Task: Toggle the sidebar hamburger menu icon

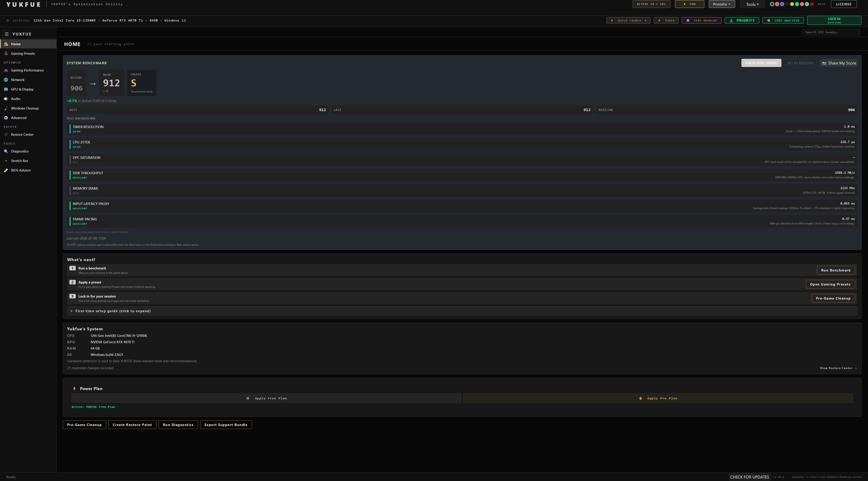Action: pos(6,34)
